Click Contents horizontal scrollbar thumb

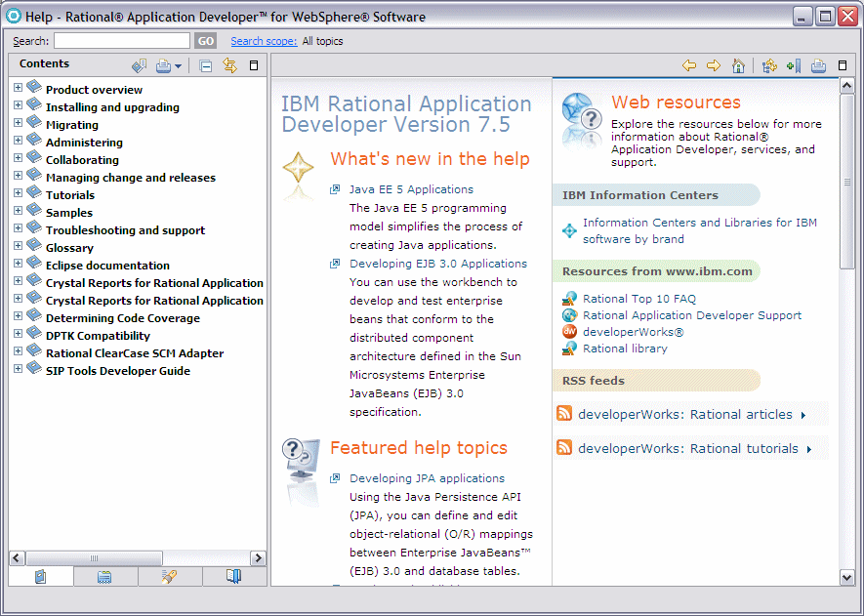(x=94, y=557)
